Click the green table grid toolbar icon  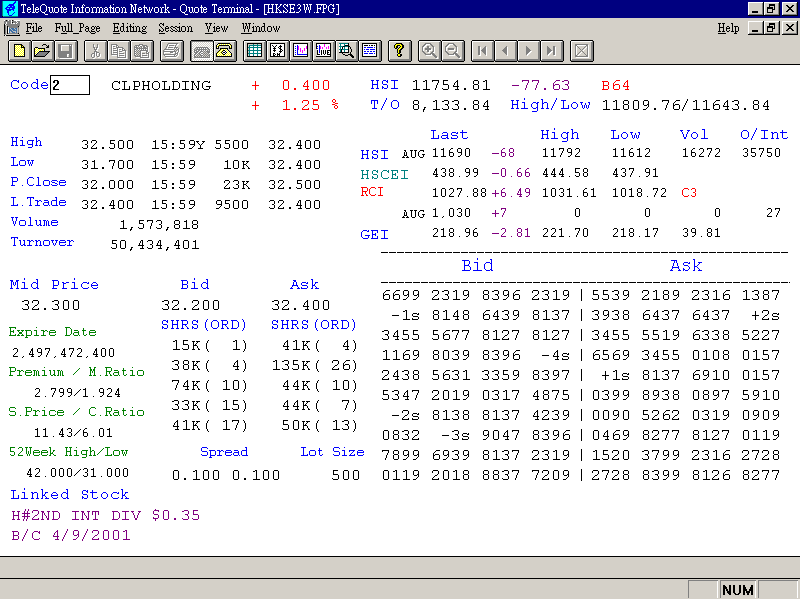click(x=254, y=51)
